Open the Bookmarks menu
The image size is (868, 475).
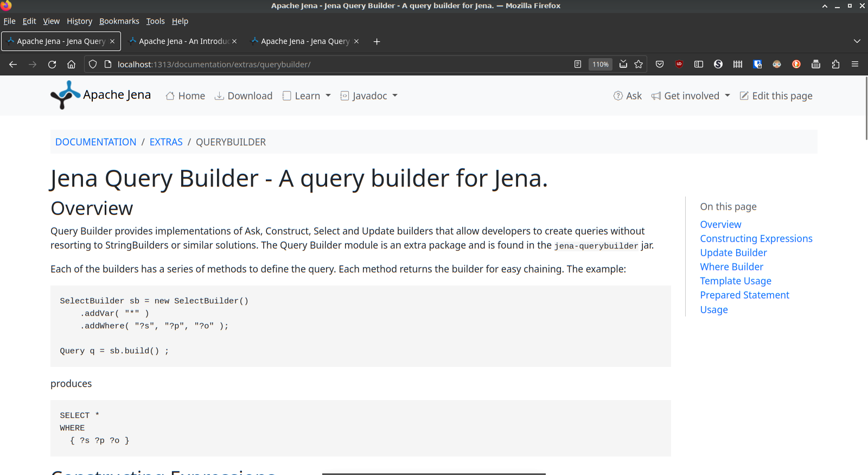click(119, 21)
